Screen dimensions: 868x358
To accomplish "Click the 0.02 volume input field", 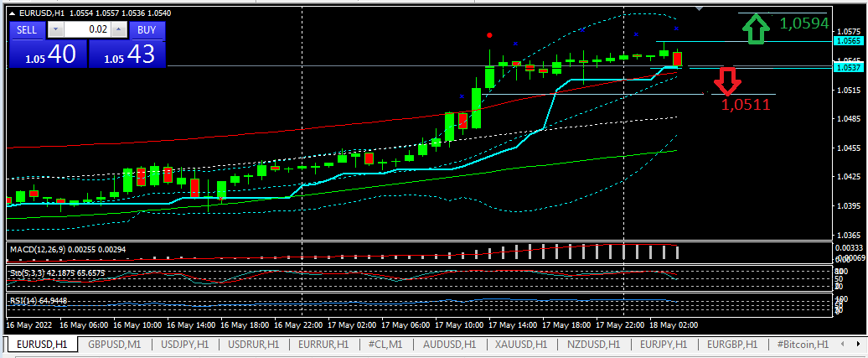I will pyautogui.click(x=87, y=29).
